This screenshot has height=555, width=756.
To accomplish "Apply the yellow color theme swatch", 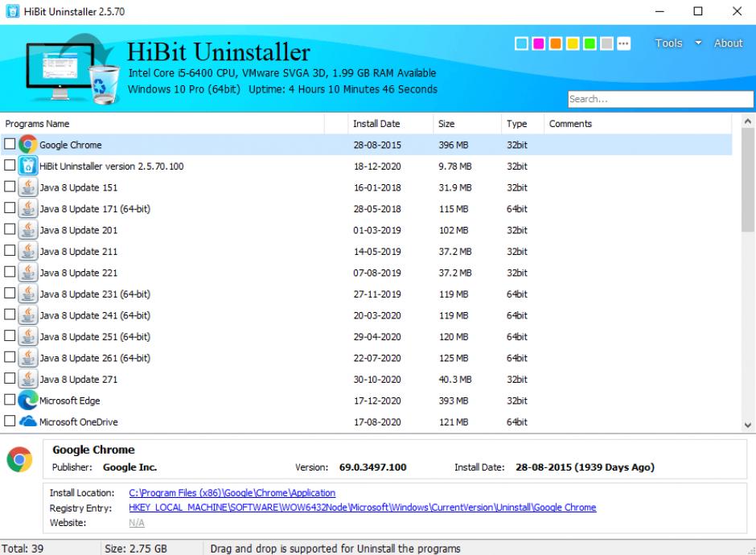I will [573, 43].
